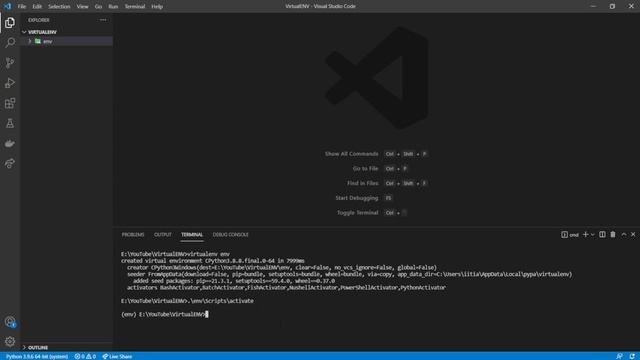Open the Testing beaker view
This screenshot has height=360, width=640.
pos(10,123)
